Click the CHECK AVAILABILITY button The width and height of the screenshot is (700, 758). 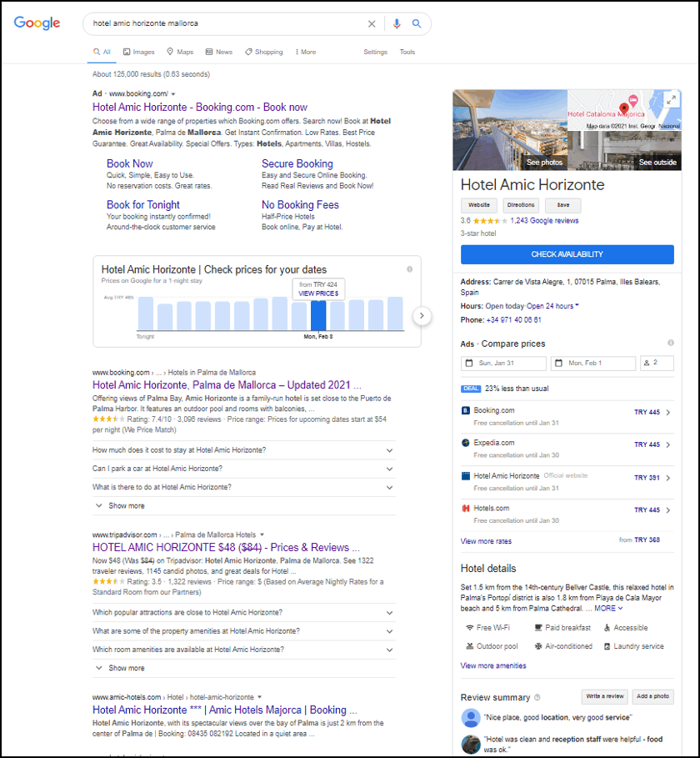(567, 254)
